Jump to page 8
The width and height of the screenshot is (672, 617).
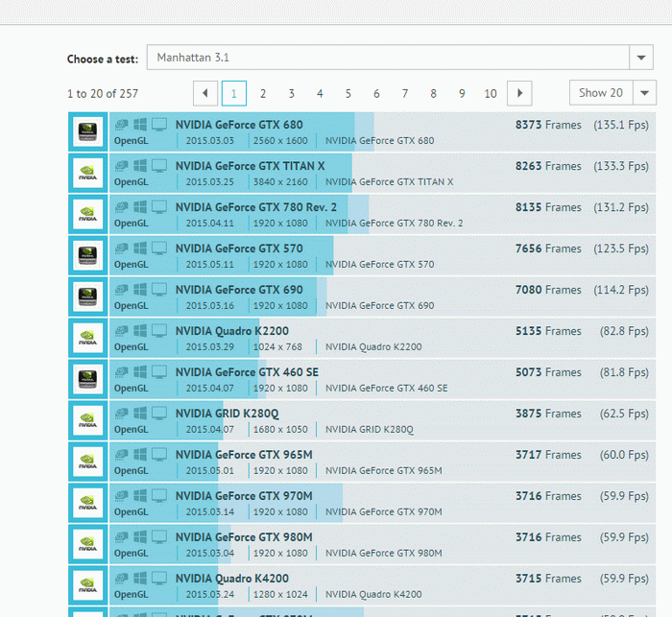tap(433, 93)
